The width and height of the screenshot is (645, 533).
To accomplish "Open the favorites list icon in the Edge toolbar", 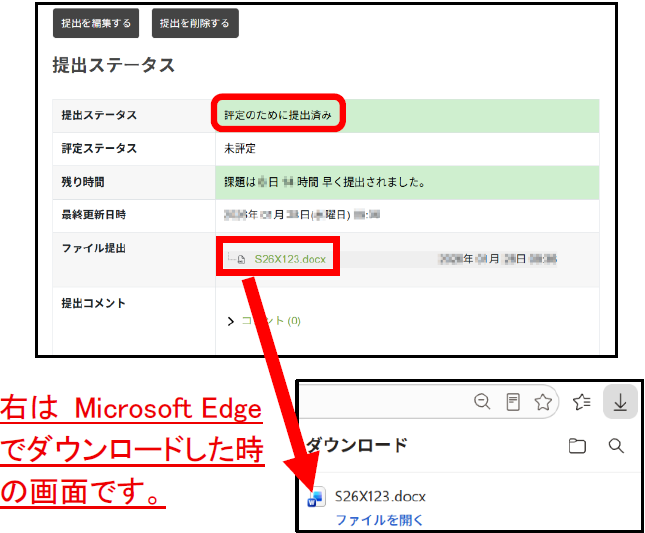I will pyautogui.click(x=582, y=402).
